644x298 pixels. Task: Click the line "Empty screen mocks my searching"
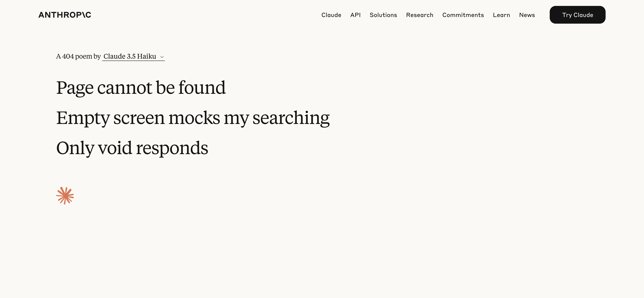pos(193,118)
